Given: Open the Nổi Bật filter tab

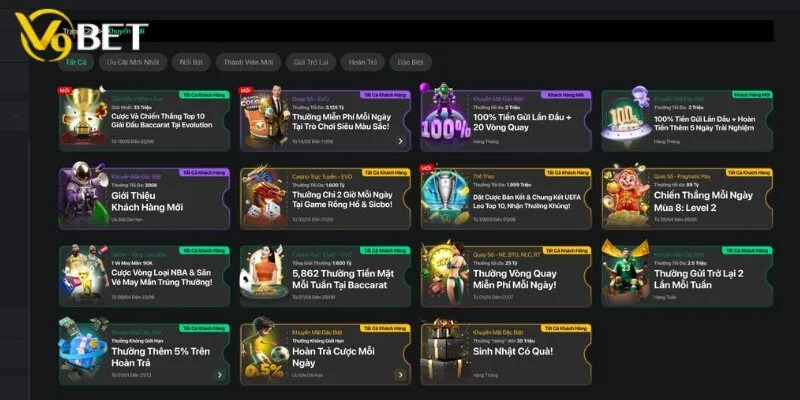Looking at the screenshot, I should 191,62.
